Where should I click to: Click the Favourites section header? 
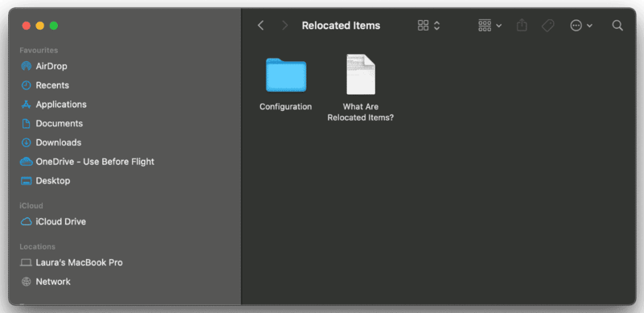click(39, 50)
